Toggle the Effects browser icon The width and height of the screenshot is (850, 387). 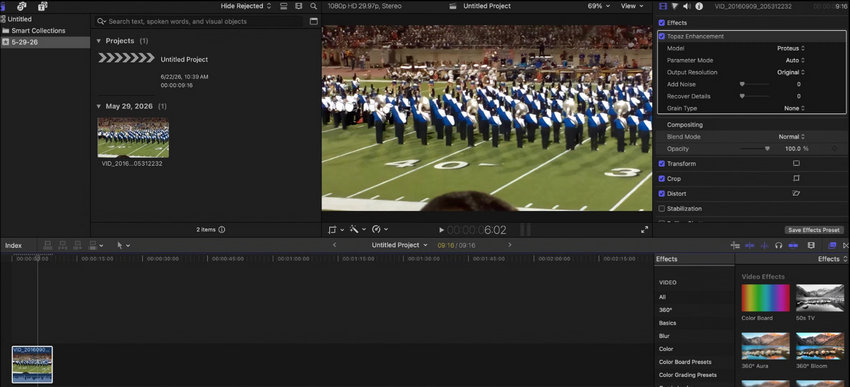[x=833, y=245]
